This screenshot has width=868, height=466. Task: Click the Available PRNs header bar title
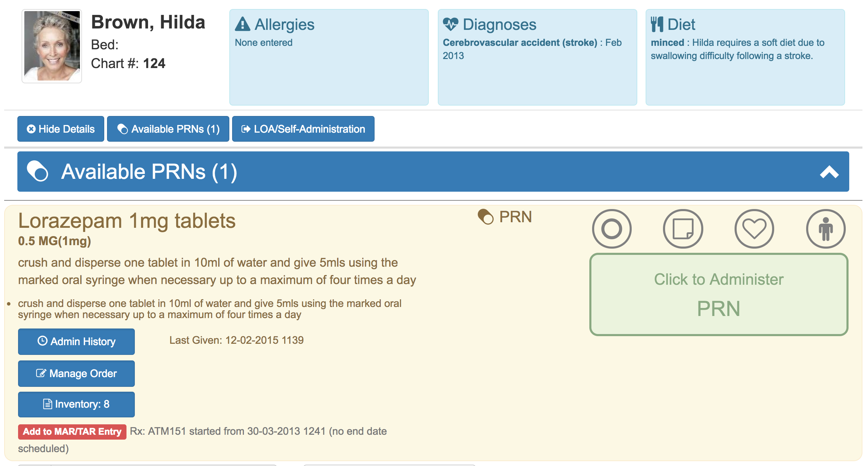click(149, 172)
